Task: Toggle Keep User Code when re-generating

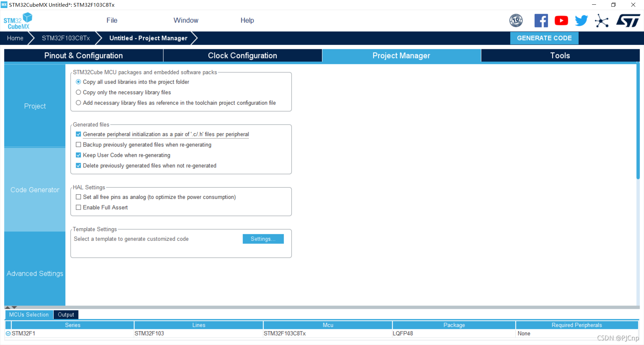Action: pyautogui.click(x=78, y=155)
